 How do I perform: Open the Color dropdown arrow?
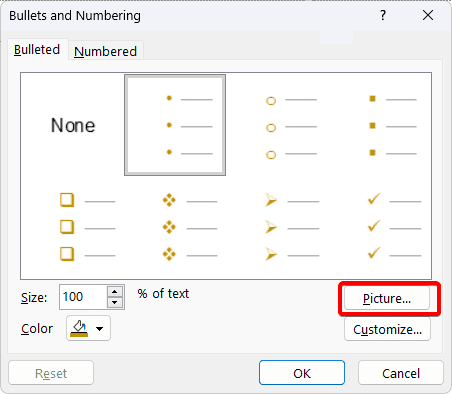[x=99, y=329]
